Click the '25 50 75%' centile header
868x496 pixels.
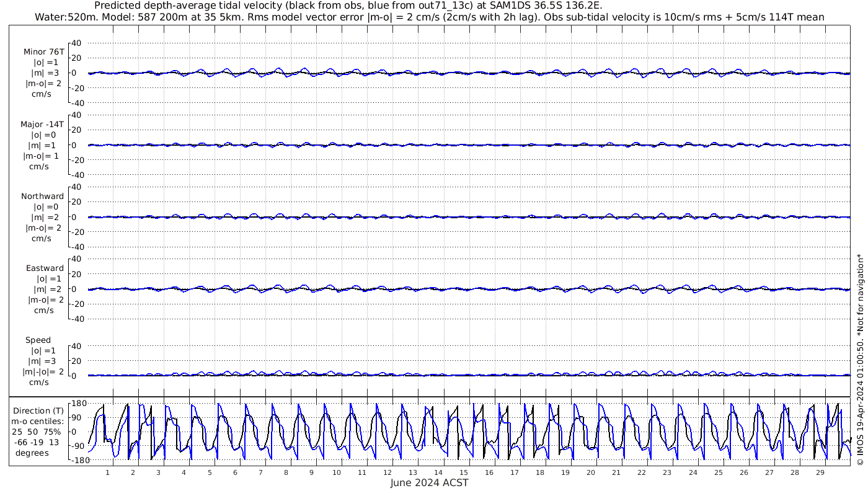[37, 432]
